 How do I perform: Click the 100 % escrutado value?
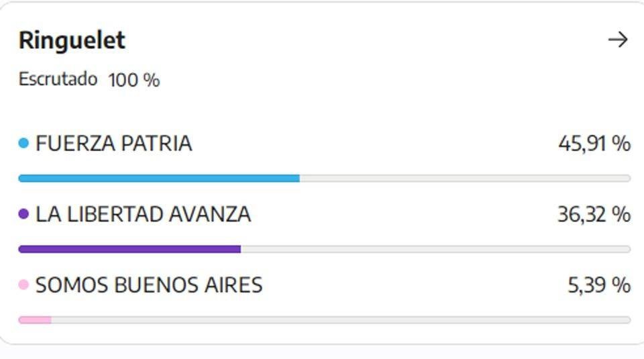134,80
